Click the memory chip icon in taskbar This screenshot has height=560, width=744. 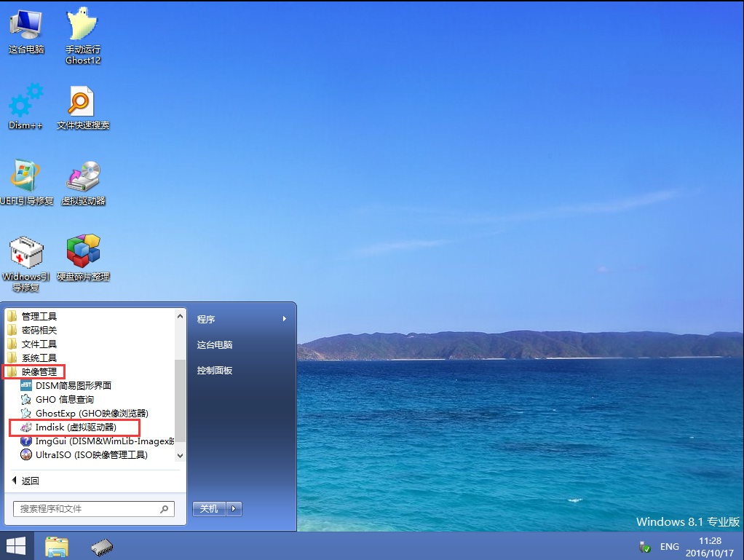(100, 547)
